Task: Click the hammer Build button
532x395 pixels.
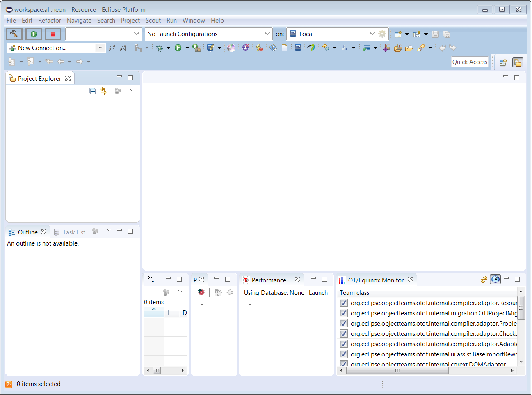Action: (14, 34)
